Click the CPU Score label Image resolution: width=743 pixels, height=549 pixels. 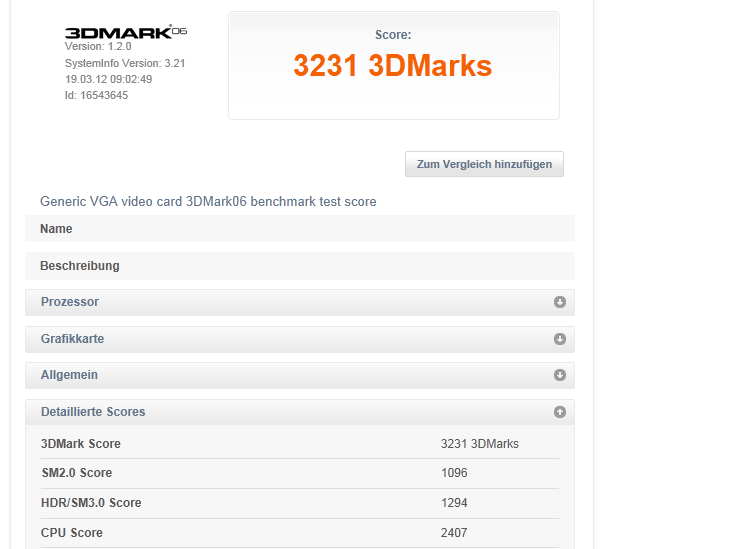pos(72,533)
